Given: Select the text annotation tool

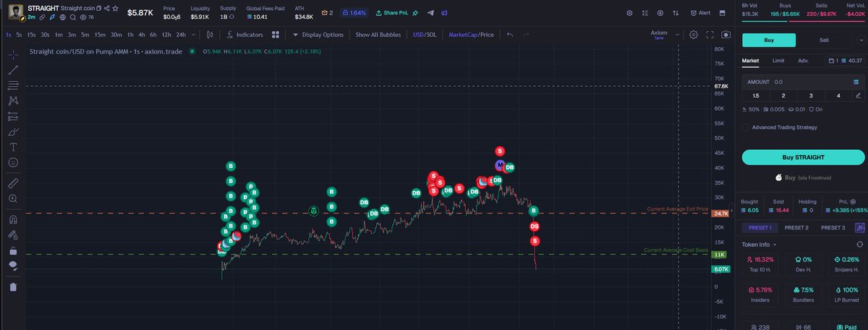Looking at the screenshot, I should [13, 147].
